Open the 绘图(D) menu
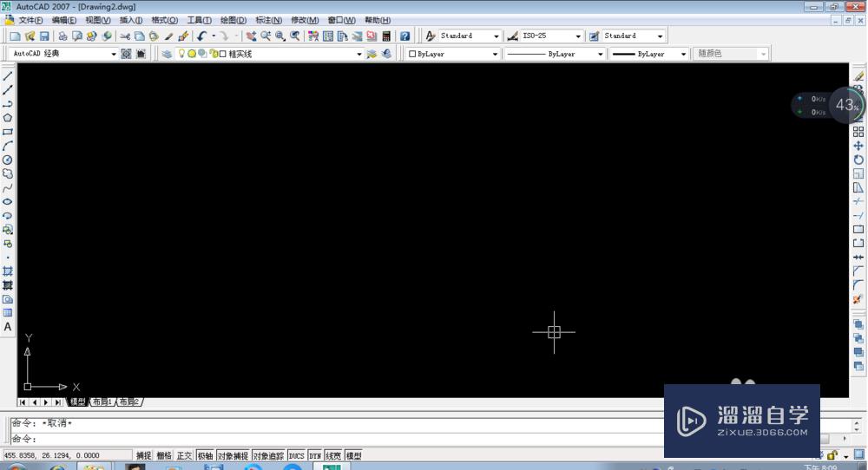Image resolution: width=868 pixels, height=470 pixels. point(233,20)
